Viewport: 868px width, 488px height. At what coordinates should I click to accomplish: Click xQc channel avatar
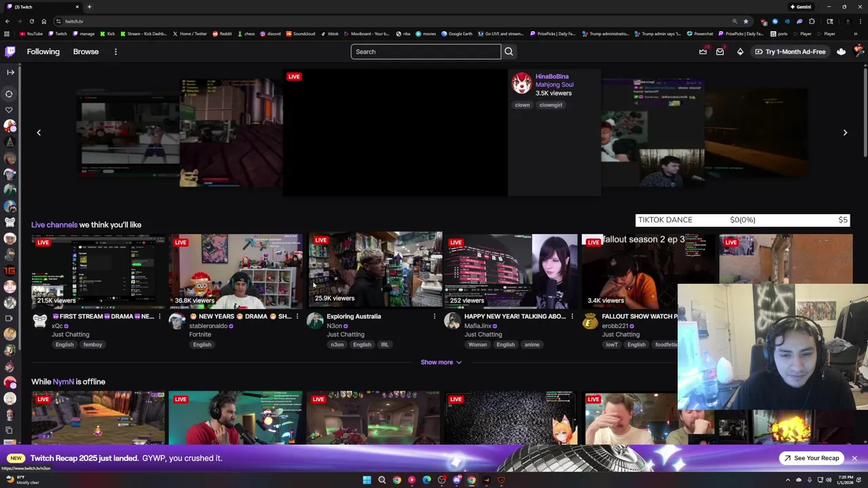point(40,321)
